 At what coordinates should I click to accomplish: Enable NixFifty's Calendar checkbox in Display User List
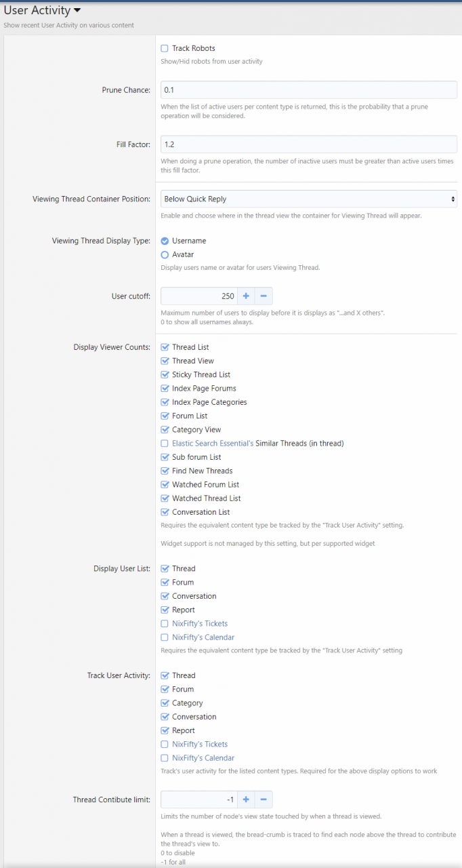tap(165, 637)
